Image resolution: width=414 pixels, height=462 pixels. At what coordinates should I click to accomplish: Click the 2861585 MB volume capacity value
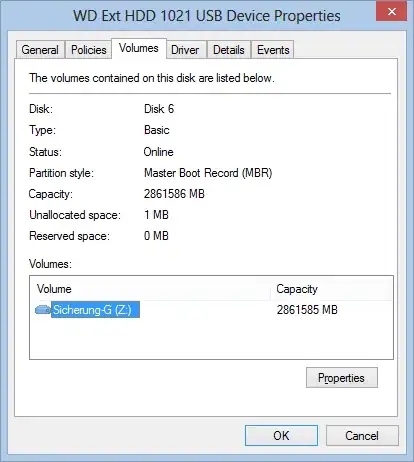click(x=307, y=310)
